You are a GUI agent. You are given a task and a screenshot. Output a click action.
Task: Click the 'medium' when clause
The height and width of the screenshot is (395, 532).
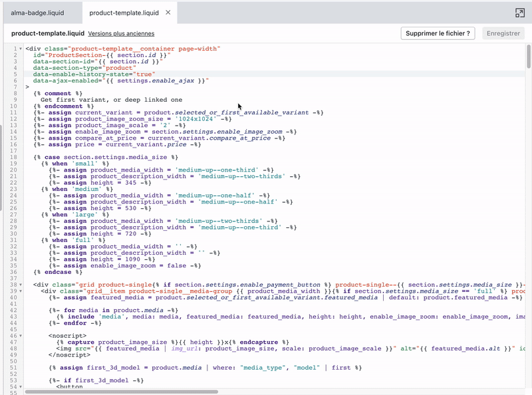coord(77,189)
